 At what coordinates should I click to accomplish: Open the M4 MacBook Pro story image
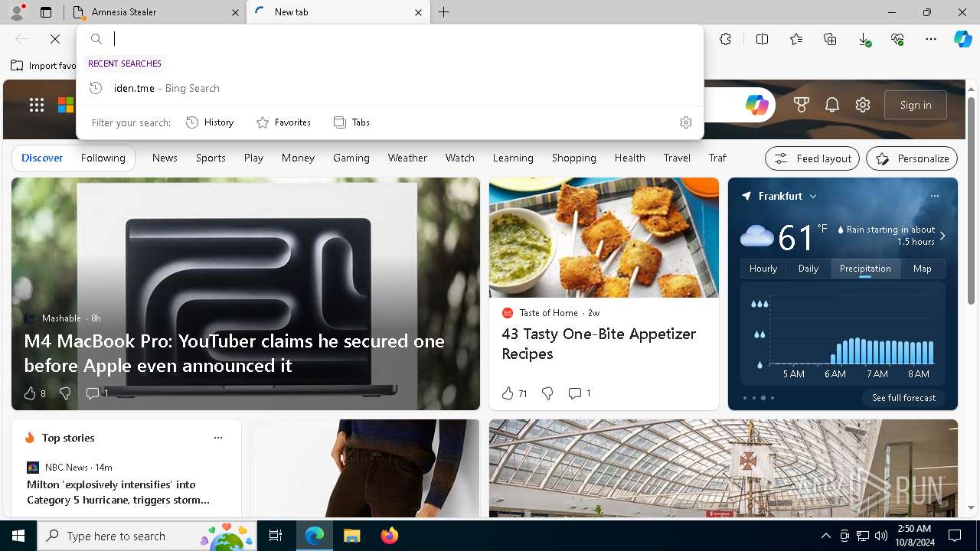246,294
